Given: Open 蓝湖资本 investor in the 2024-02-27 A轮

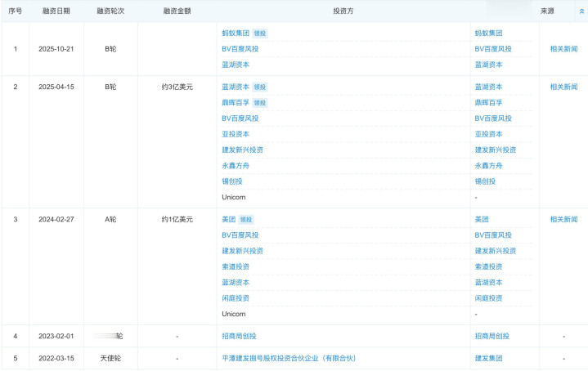Looking at the screenshot, I should (x=236, y=282).
